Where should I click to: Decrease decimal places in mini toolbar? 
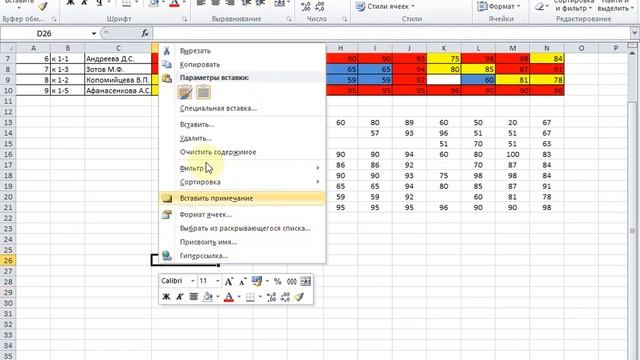point(285,297)
